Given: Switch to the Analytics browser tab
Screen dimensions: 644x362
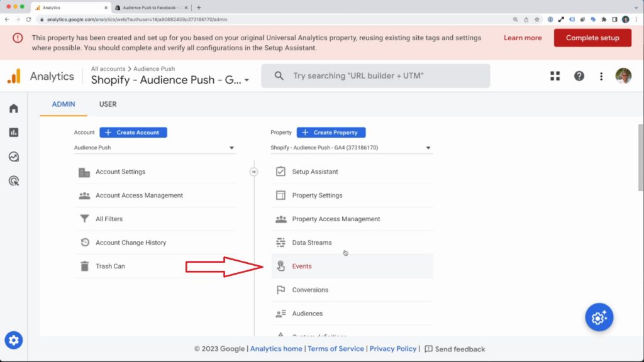Looking at the screenshot, I should click(70, 8).
